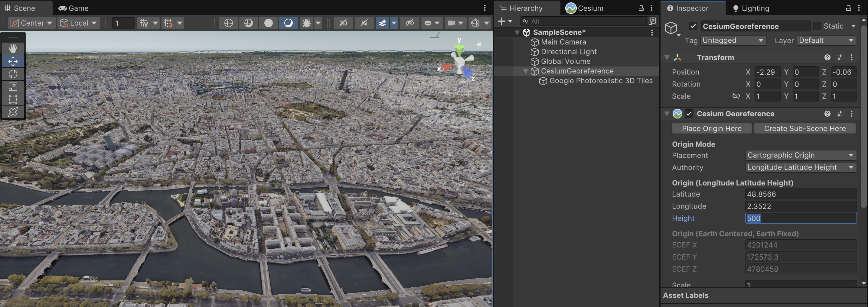Click the grid snapping icon
The height and width of the screenshot is (307, 868).
click(168, 23)
